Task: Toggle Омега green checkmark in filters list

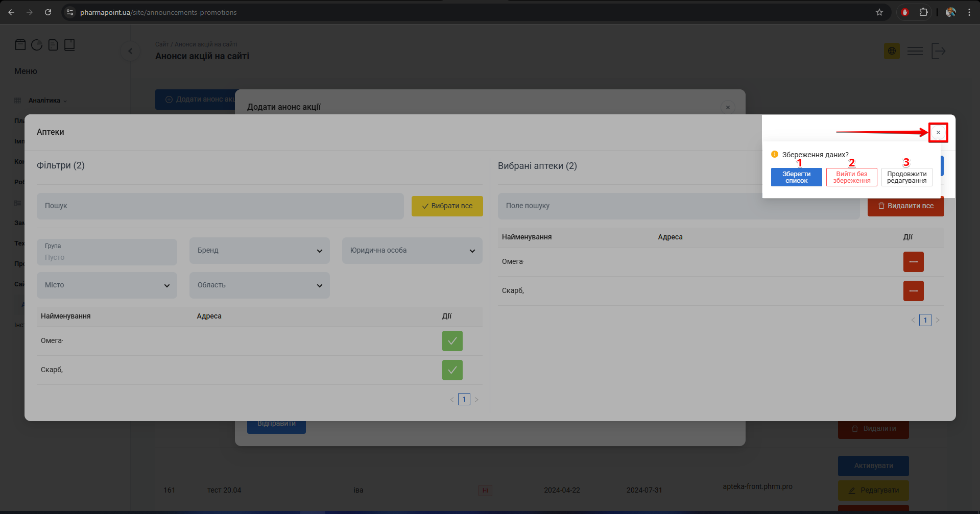Action: (x=452, y=341)
